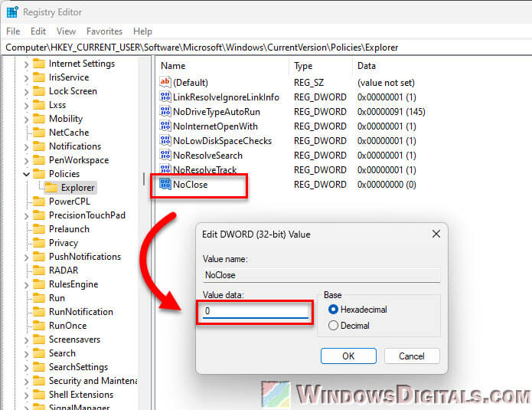Click the Explorer folder icon
Image resolution: width=532 pixels, height=410 pixels.
(x=51, y=188)
